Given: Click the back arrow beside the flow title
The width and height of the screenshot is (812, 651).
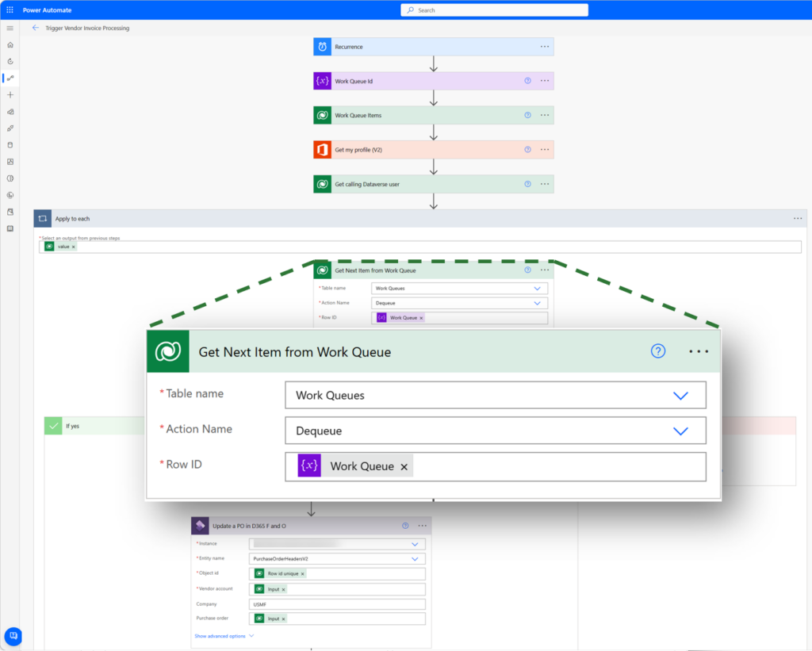Looking at the screenshot, I should pyautogui.click(x=36, y=27).
